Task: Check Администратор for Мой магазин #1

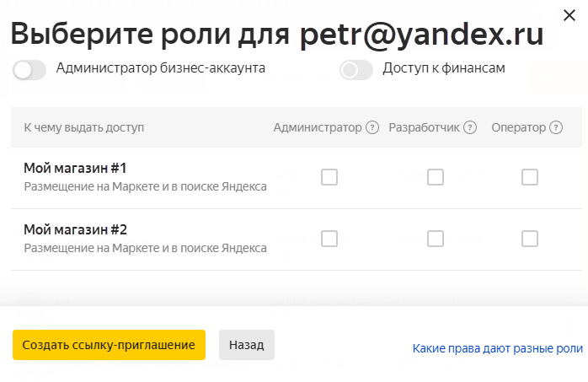Action: 329,177
